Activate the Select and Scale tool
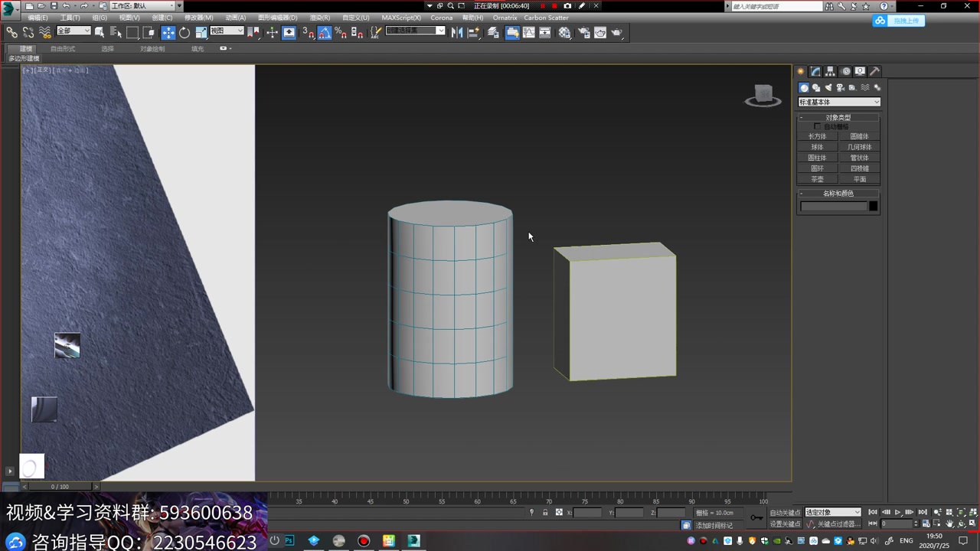This screenshot has width=980, height=551. (x=201, y=32)
